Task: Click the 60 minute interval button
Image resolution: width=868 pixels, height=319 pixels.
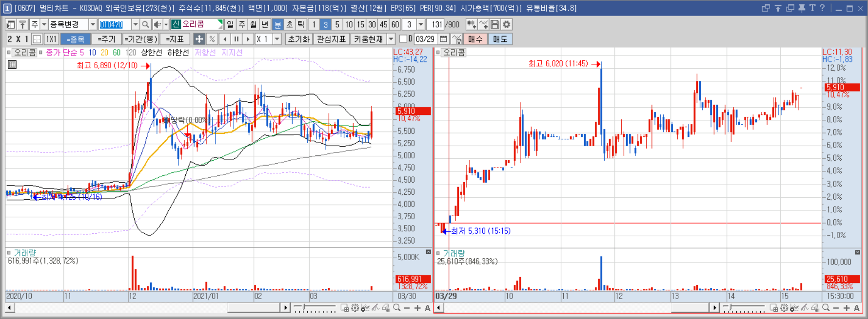Action: (x=395, y=24)
